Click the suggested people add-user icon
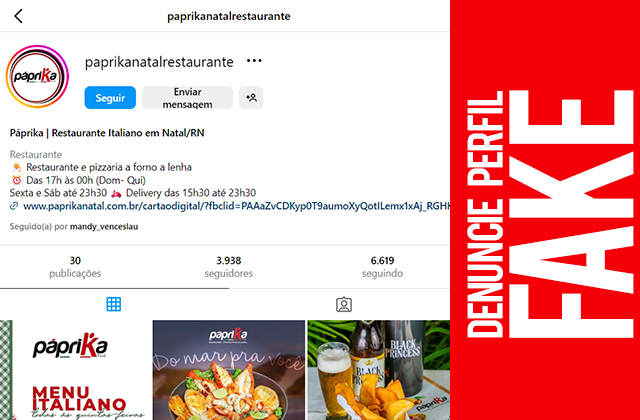640x420 pixels. [251, 98]
